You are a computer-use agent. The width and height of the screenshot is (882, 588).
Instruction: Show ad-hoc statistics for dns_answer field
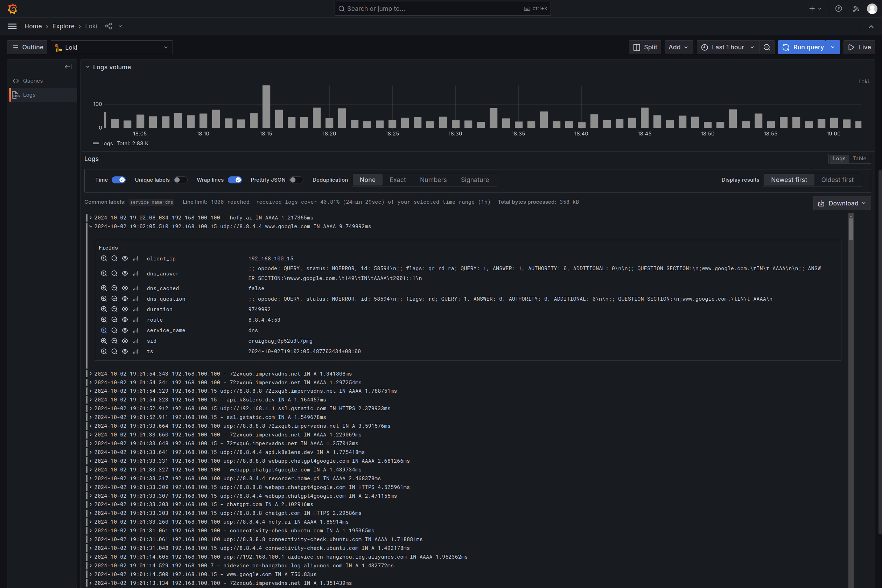(x=135, y=273)
